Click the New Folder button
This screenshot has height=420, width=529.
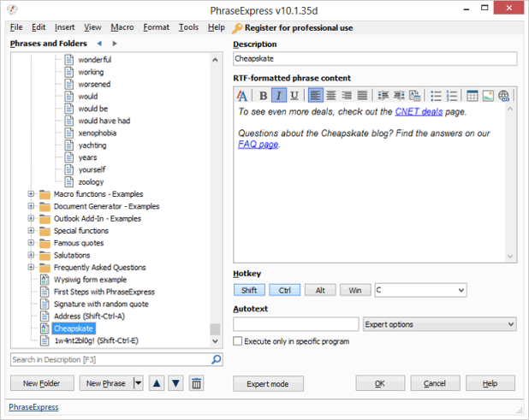pos(42,383)
